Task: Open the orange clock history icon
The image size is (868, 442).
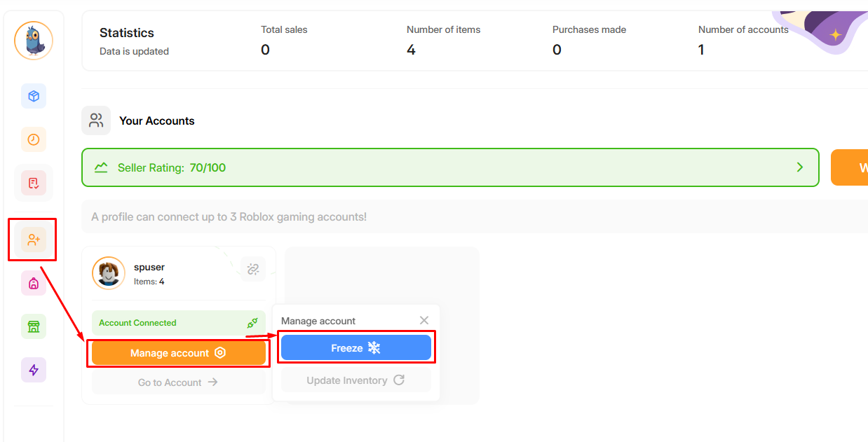Action: (x=34, y=139)
